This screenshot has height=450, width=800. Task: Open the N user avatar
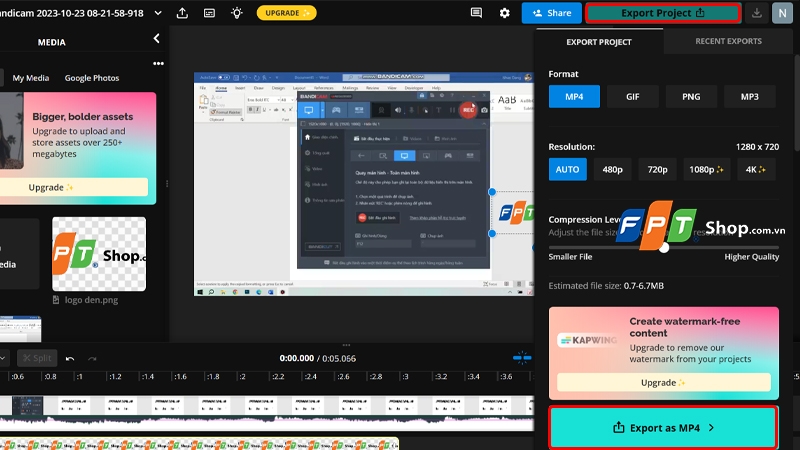[782, 13]
